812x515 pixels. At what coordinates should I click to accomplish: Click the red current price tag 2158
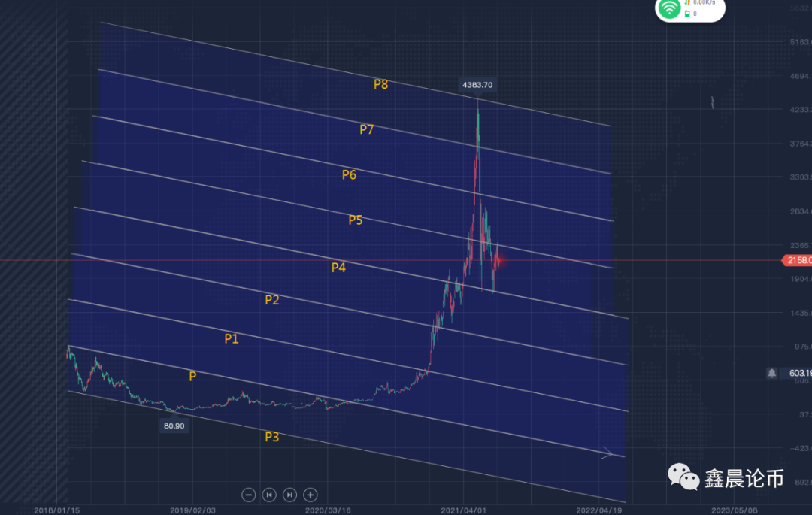(x=798, y=260)
